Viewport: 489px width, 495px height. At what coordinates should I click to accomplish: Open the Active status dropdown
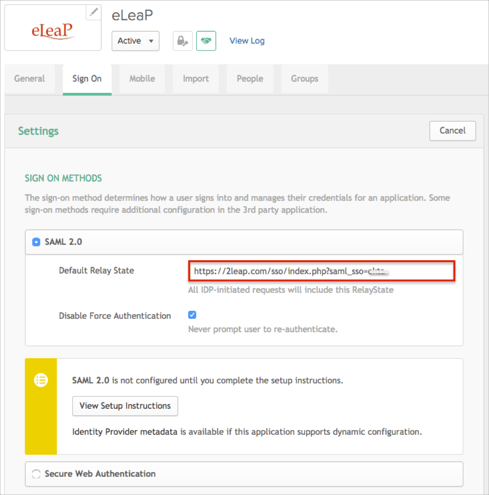coord(135,41)
